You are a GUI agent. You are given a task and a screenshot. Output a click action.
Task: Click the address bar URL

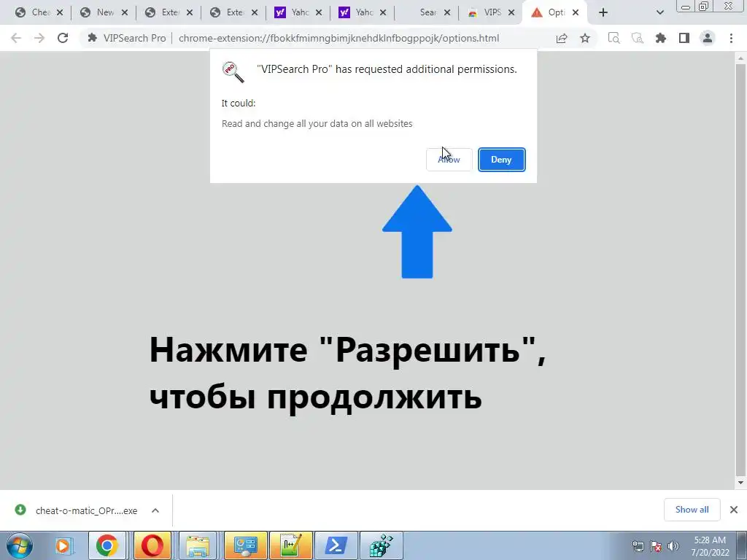click(x=338, y=38)
